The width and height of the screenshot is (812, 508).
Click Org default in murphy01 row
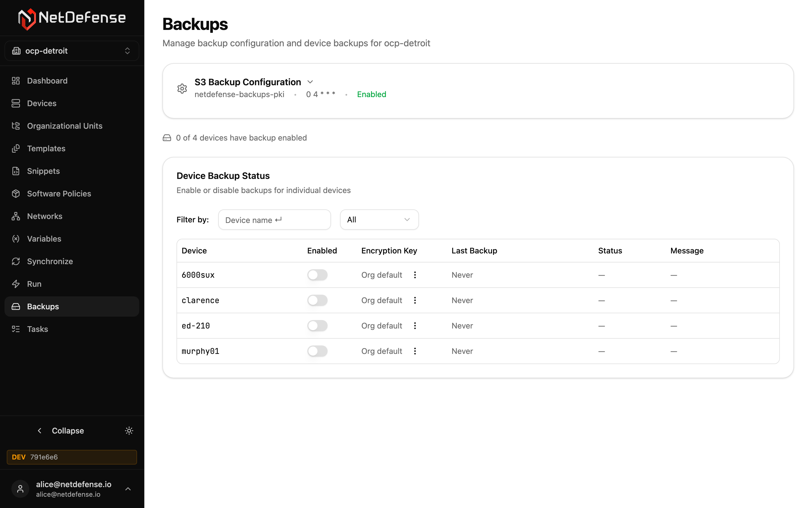[x=381, y=351]
